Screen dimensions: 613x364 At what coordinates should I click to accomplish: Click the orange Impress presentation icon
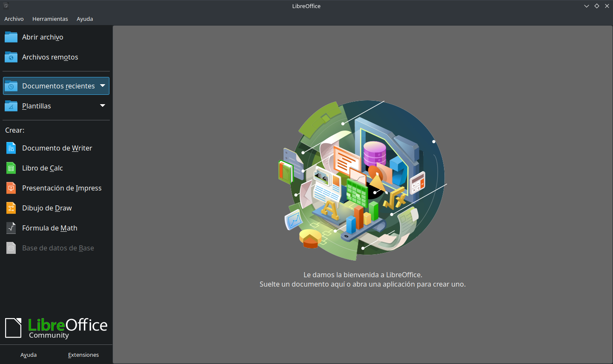tap(11, 188)
